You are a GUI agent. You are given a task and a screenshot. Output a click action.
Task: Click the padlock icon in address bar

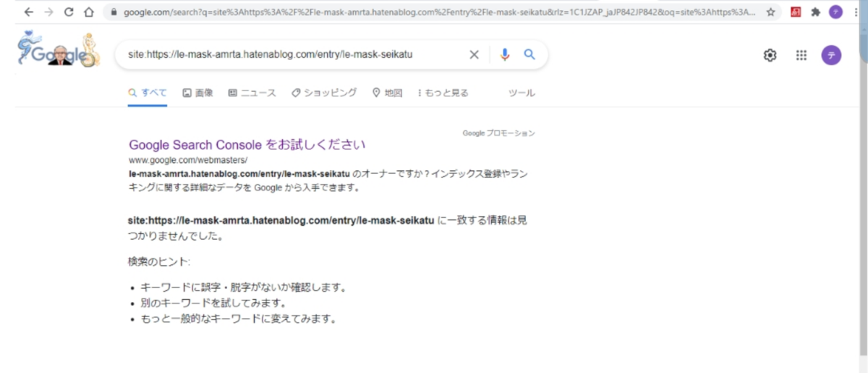(114, 12)
